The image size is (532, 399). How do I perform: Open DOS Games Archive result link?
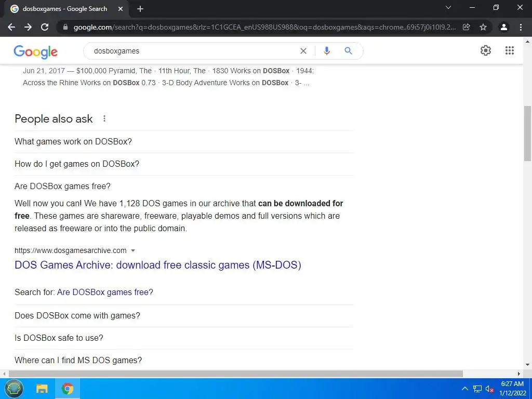[158, 265]
